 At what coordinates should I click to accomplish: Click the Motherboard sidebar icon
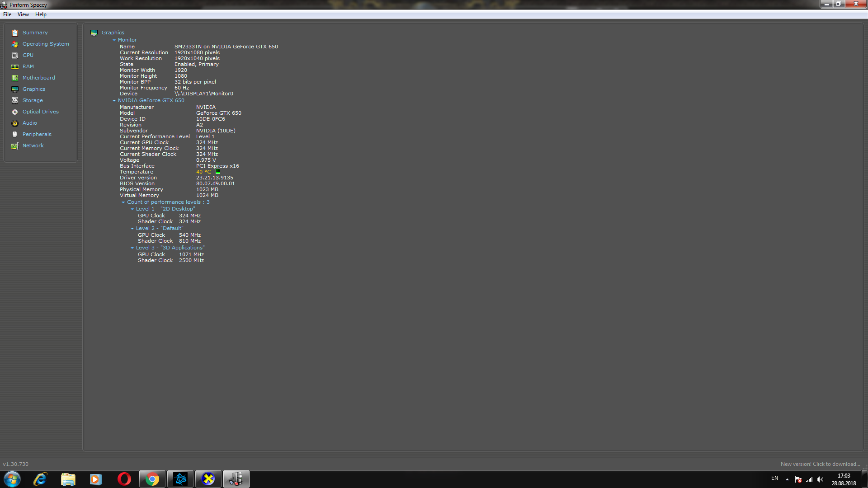click(x=15, y=78)
